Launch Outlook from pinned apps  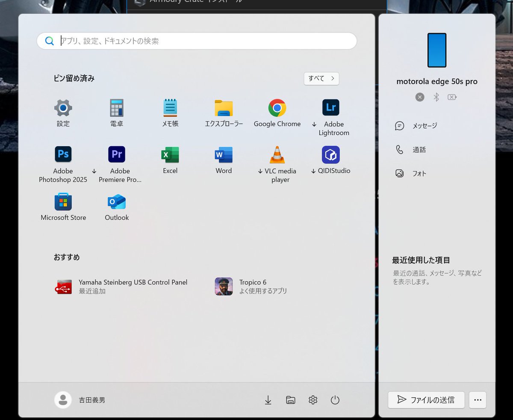pos(117,207)
